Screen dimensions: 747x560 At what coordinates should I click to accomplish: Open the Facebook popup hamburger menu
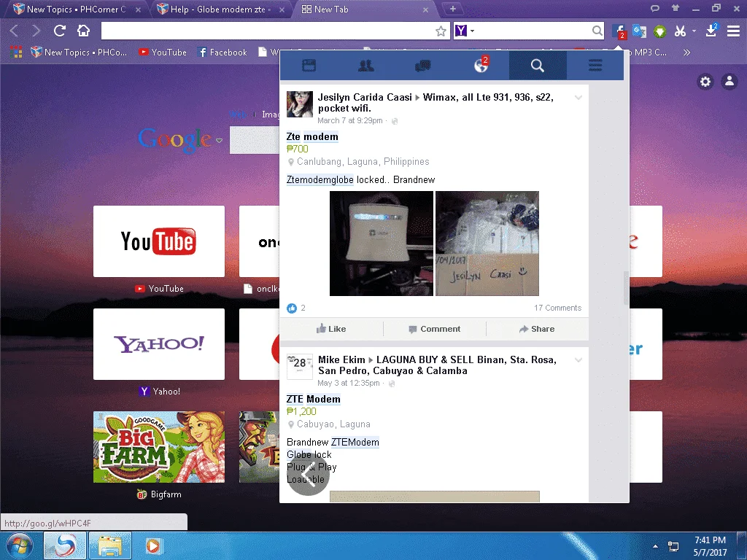point(595,65)
